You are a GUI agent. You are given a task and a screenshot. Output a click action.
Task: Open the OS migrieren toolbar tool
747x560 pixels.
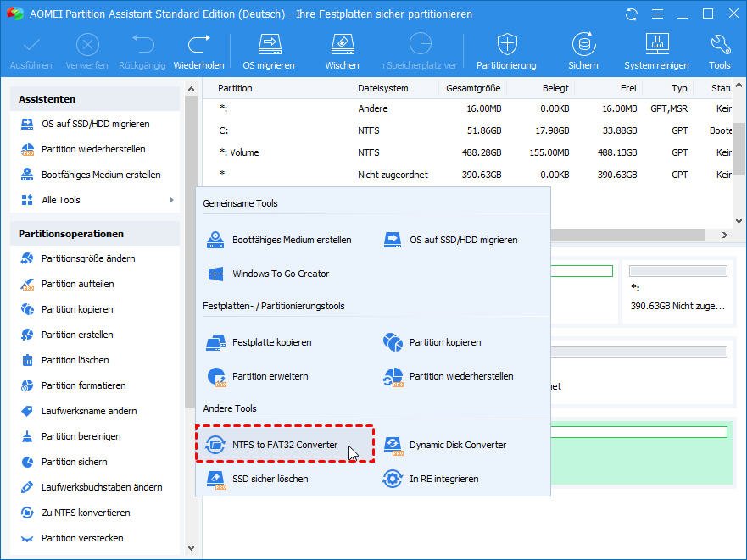(269, 52)
